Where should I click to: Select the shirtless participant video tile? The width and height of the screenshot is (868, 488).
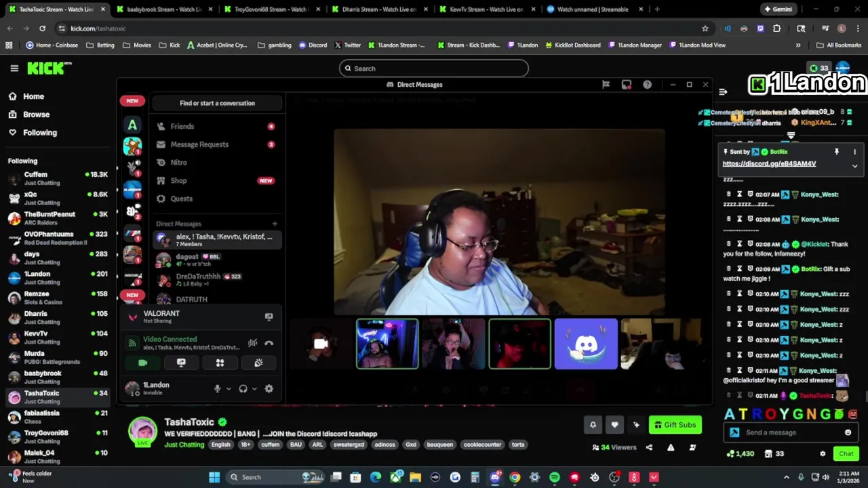coord(387,344)
